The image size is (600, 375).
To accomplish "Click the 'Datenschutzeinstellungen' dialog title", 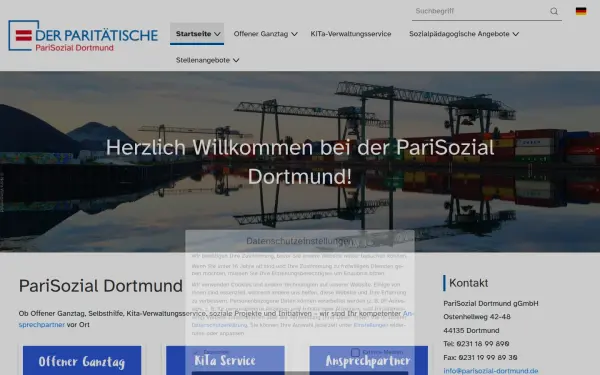I will (300, 241).
